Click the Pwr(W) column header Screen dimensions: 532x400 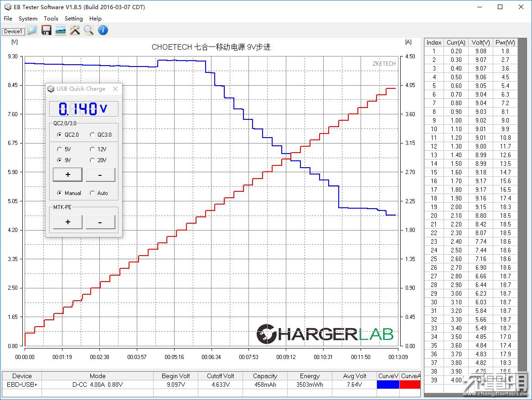505,42
